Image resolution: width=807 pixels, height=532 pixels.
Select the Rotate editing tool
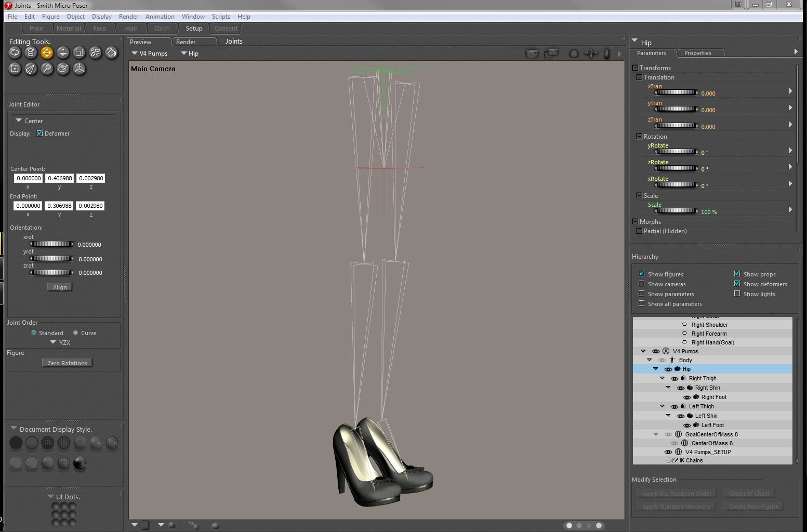point(15,52)
